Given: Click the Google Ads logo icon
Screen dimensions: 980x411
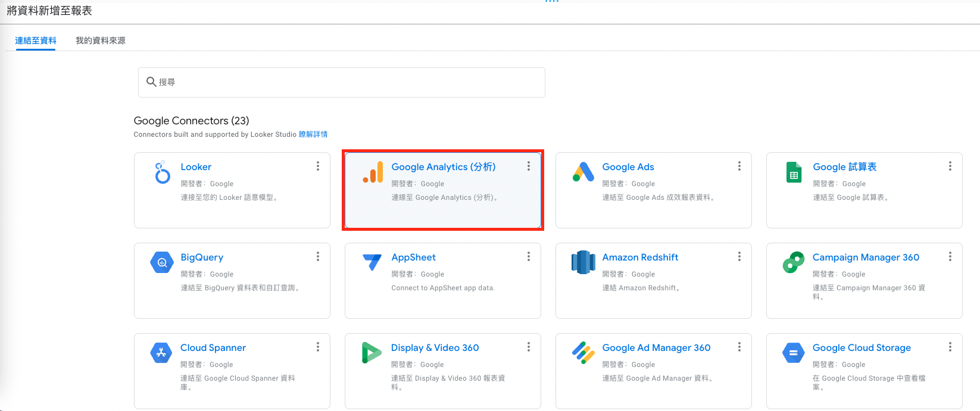Looking at the screenshot, I should tap(583, 172).
